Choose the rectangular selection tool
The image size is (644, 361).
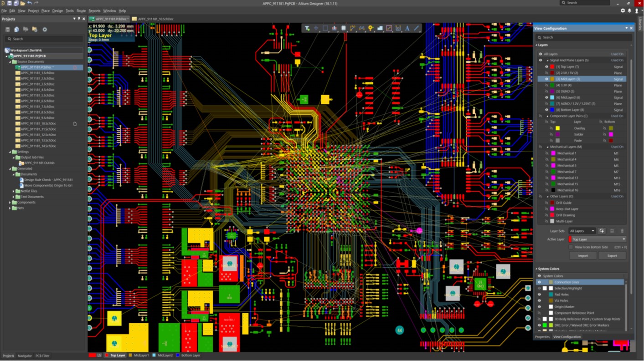(325, 28)
